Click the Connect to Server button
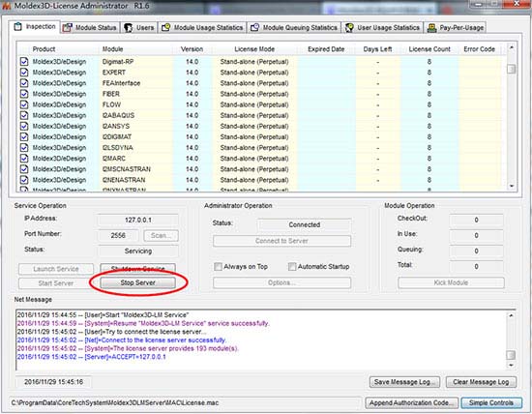The height and width of the screenshot is (414, 532). (281, 241)
